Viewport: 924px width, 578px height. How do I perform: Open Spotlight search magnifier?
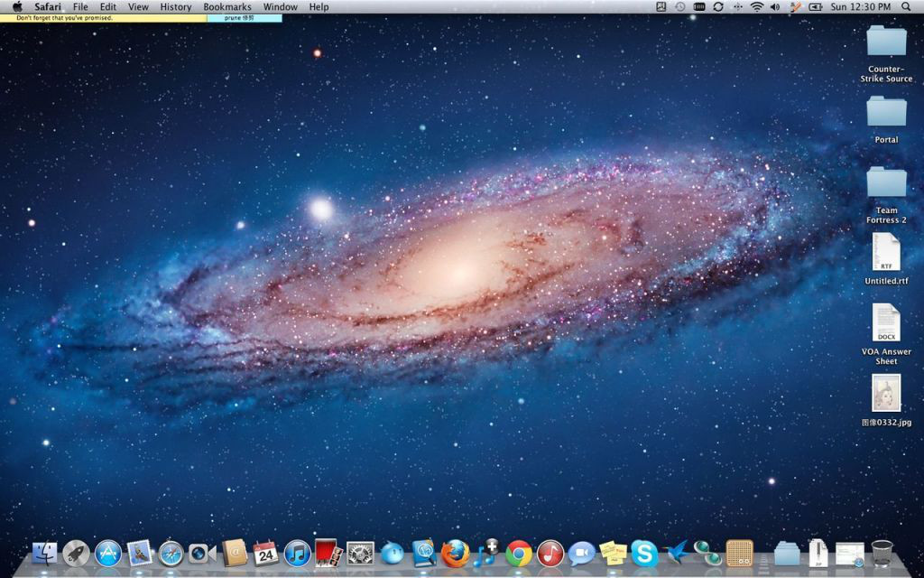pyautogui.click(x=907, y=6)
